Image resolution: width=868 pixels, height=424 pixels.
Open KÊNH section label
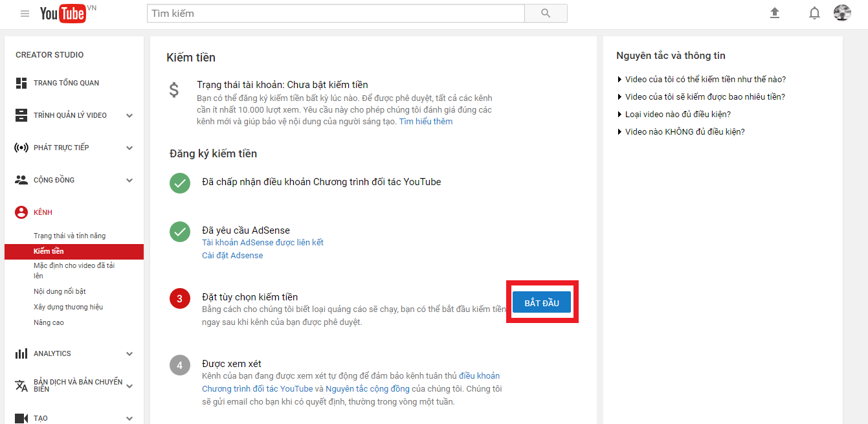point(43,212)
